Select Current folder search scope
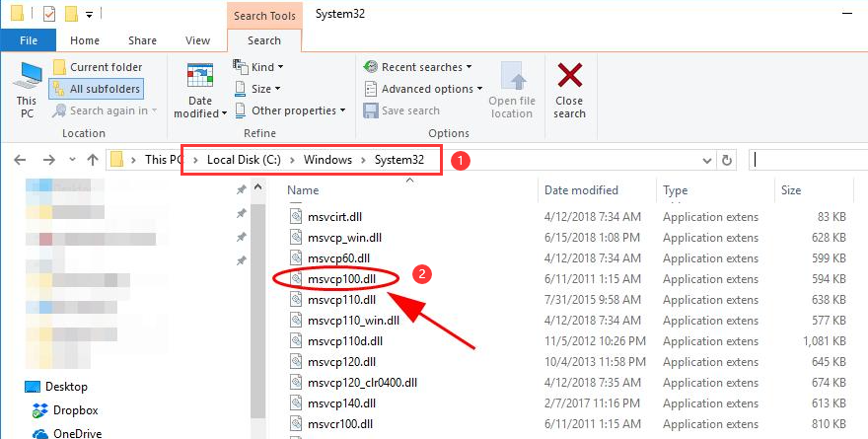 pos(98,67)
